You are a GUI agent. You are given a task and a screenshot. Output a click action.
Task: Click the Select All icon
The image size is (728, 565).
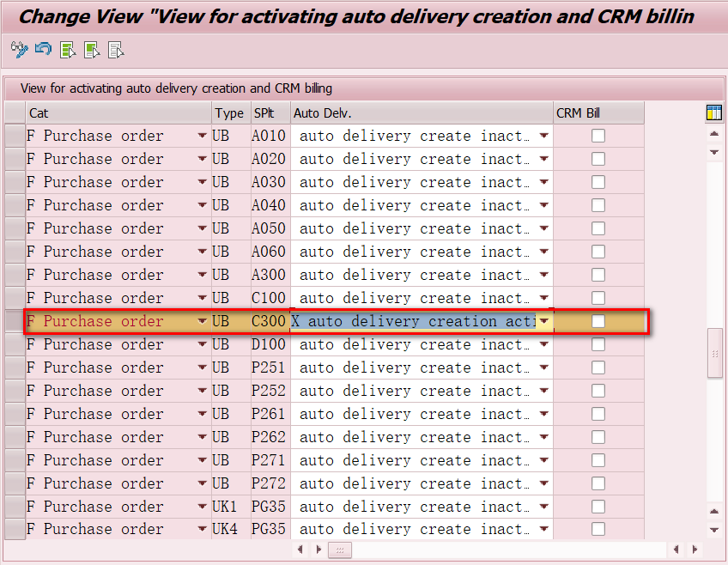(x=68, y=50)
